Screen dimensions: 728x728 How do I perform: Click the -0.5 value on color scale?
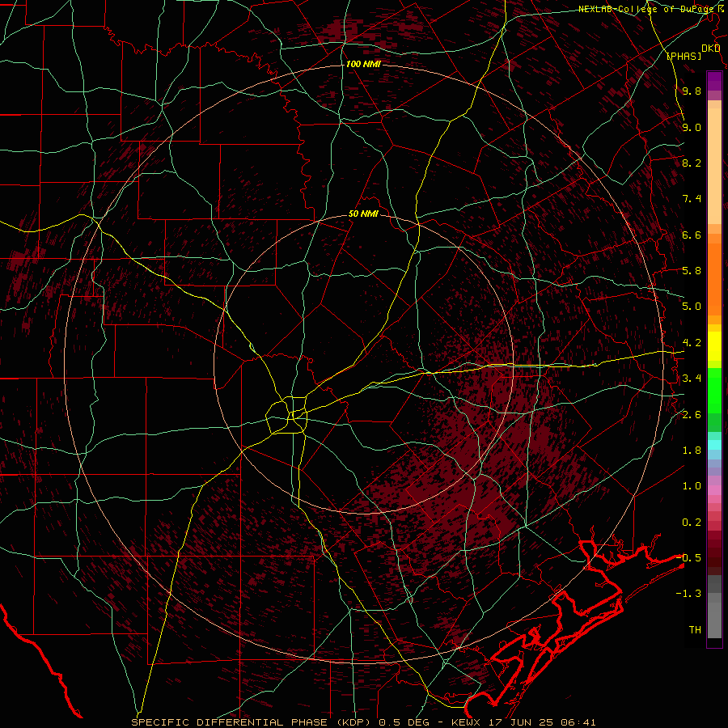(689, 558)
